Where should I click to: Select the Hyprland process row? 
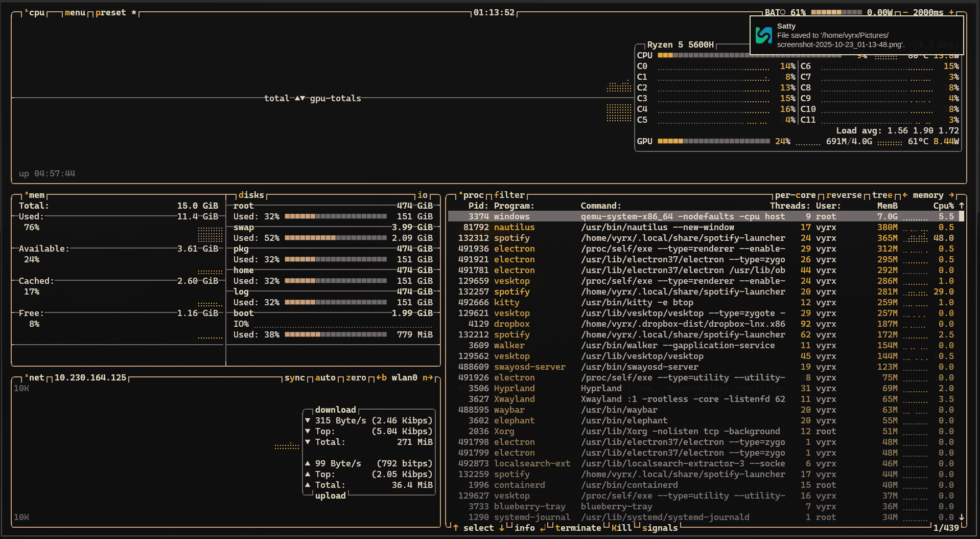click(703, 389)
